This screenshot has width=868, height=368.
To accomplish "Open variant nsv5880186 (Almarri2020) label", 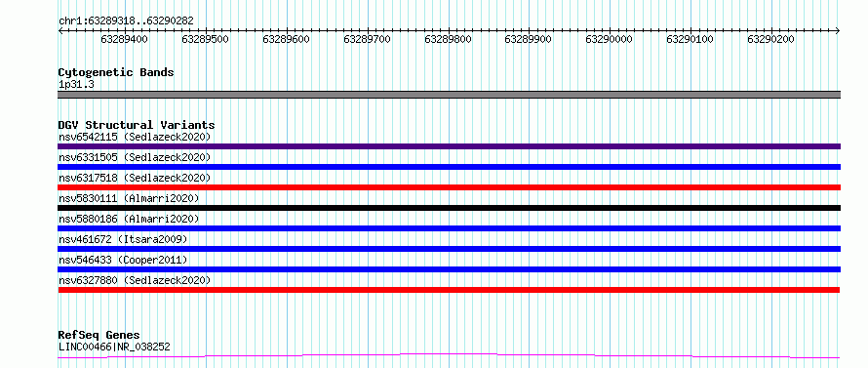I will click(129, 219).
